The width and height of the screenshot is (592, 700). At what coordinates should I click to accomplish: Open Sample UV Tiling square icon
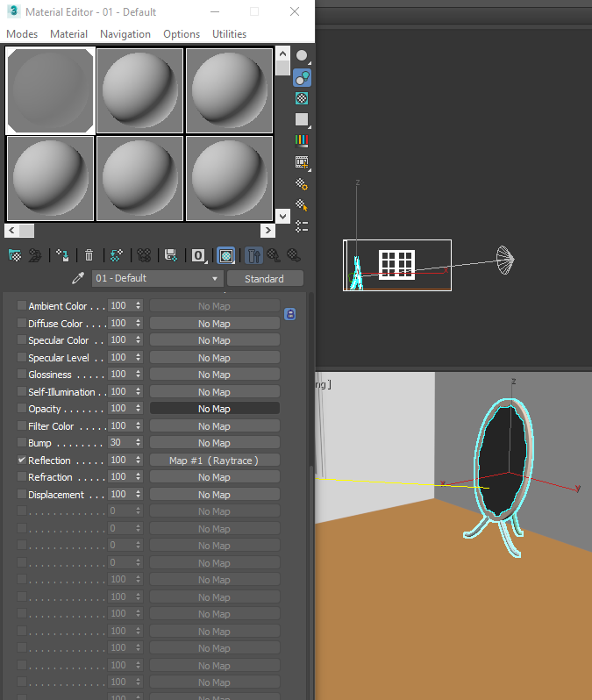click(x=302, y=119)
